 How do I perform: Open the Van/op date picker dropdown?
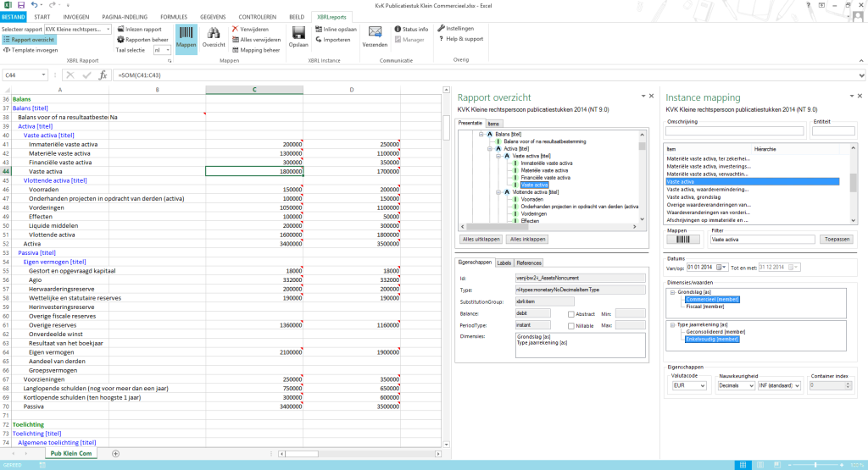pyautogui.click(x=724, y=268)
